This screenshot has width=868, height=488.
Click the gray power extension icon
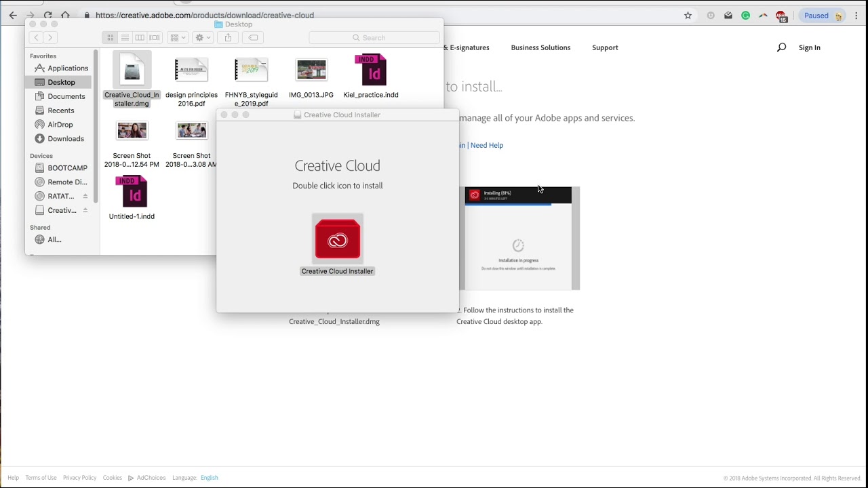711,16
